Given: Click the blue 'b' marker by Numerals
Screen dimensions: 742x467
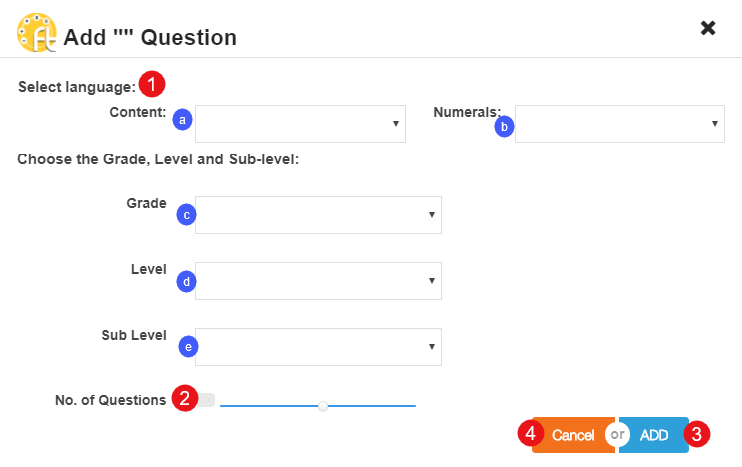Looking at the screenshot, I should tap(506, 126).
